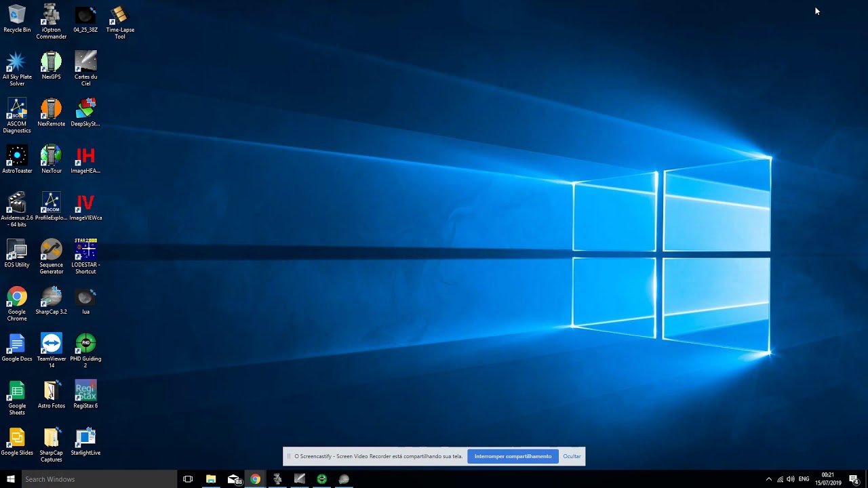Screen dimensions: 868x488
Task: Change the ENG input language
Action: click(804, 479)
